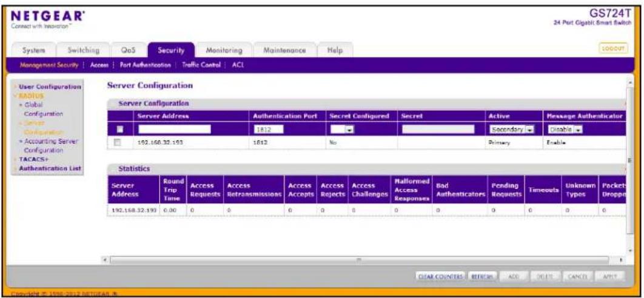Click the horizontal scrollbar thumb

point(359,260)
